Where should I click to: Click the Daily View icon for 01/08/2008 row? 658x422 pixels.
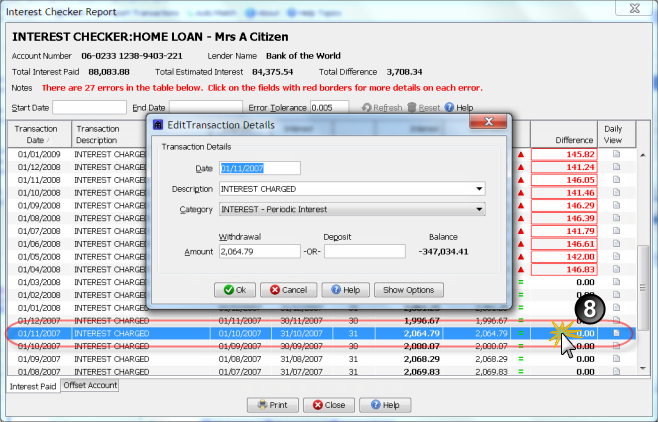[x=616, y=218]
